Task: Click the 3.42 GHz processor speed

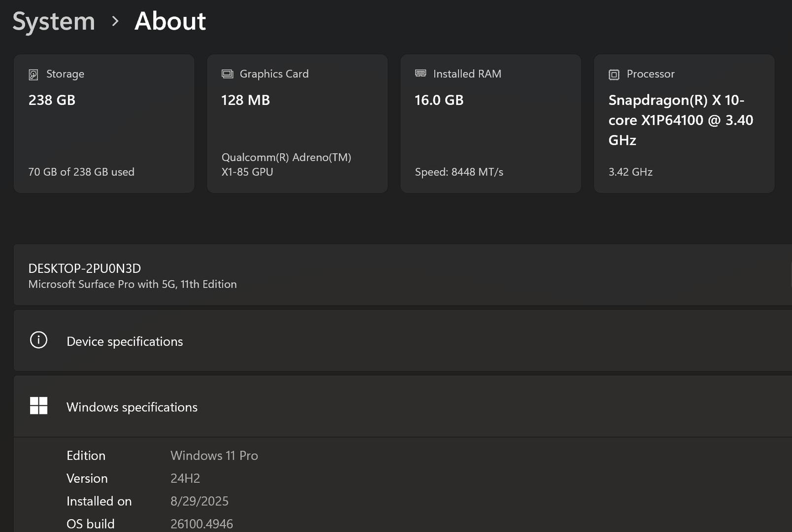Action: click(630, 172)
